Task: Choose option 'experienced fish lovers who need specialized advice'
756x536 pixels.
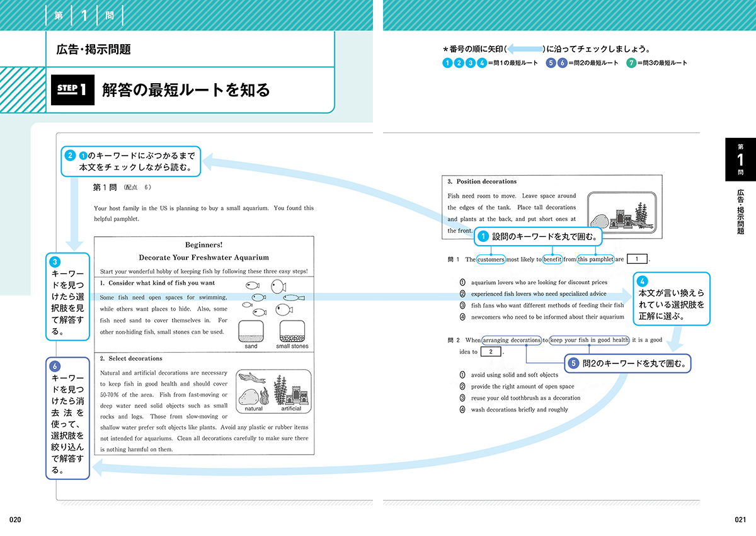Action: (x=532, y=294)
